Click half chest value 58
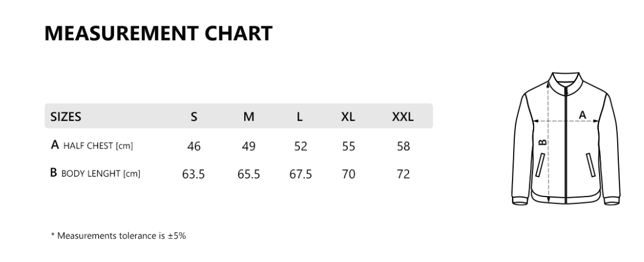 pyautogui.click(x=403, y=146)
